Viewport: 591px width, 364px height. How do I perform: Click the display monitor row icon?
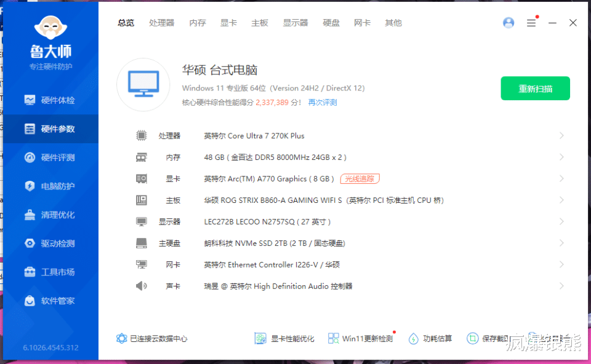coord(142,222)
